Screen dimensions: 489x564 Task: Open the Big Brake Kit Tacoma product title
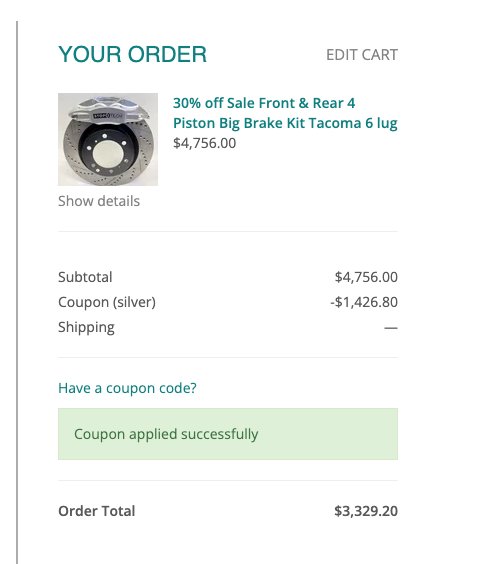[x=285, y=113]
